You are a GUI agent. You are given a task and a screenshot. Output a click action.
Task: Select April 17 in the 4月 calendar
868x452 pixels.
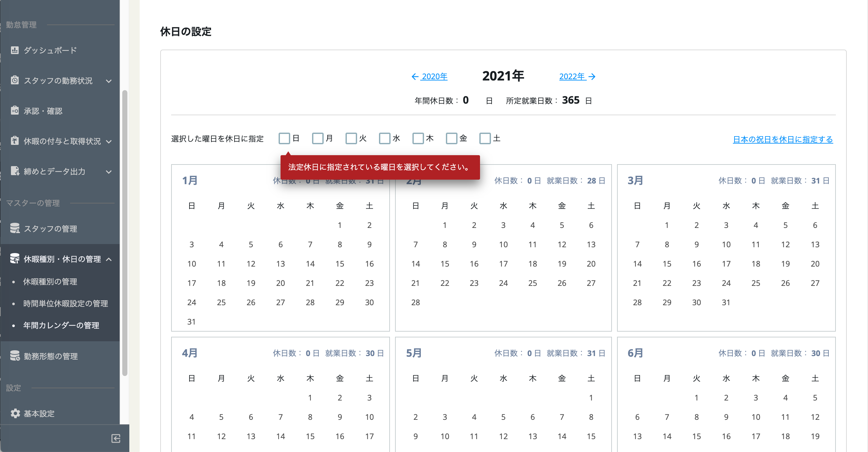coord(369,436)
